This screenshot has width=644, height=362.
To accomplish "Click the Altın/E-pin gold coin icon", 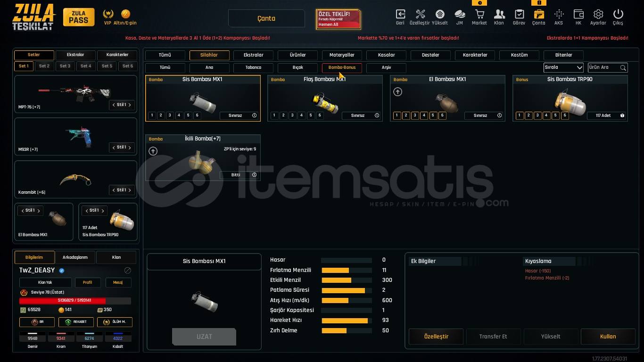I will (125, 14).
